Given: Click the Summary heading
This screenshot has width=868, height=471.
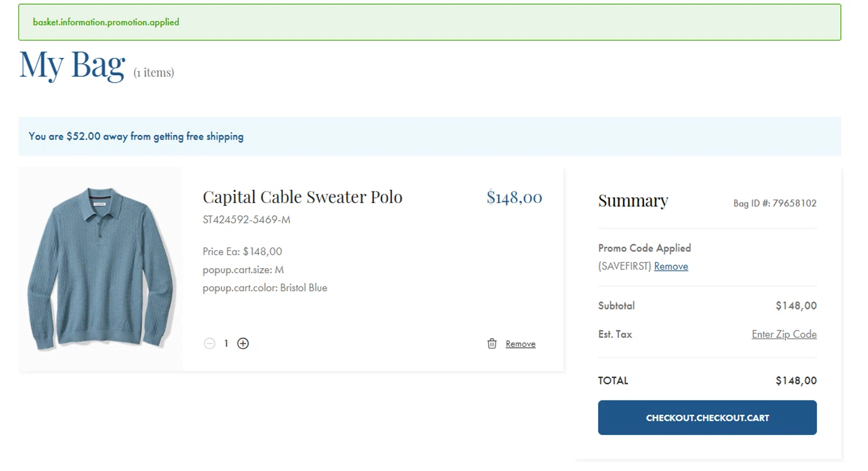Looking at the screenshot, I should click(x=633, y=201).
